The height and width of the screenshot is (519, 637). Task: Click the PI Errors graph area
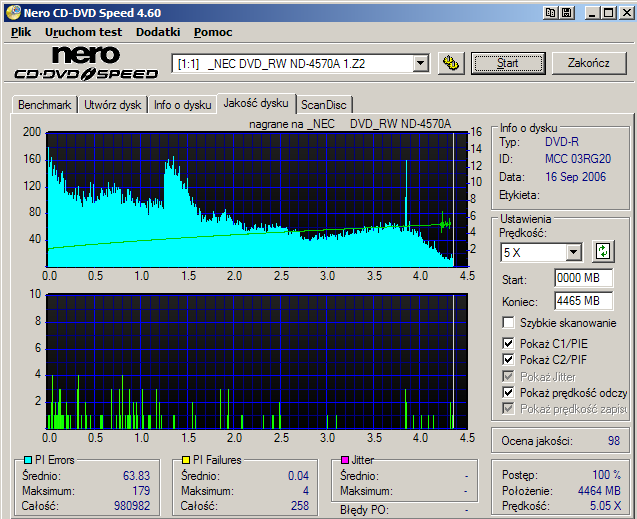[x=257, y=199]
